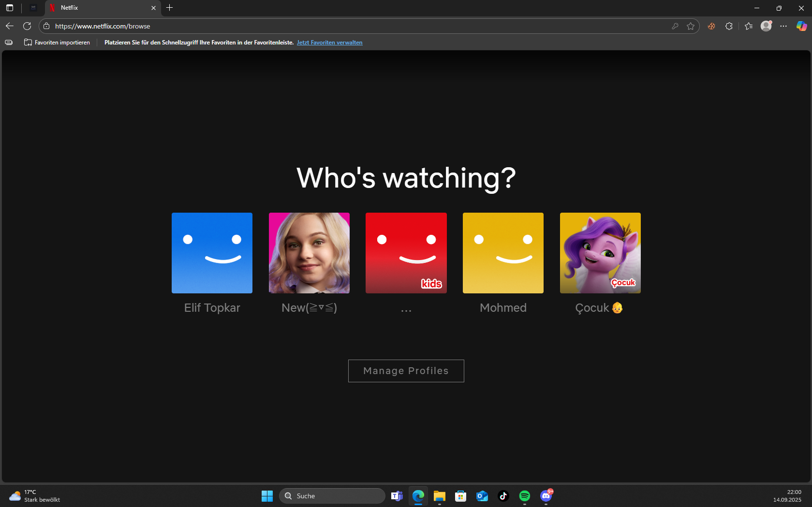Click the password key icon in address bar
The image size is (812, 507).
click(675, 26)
